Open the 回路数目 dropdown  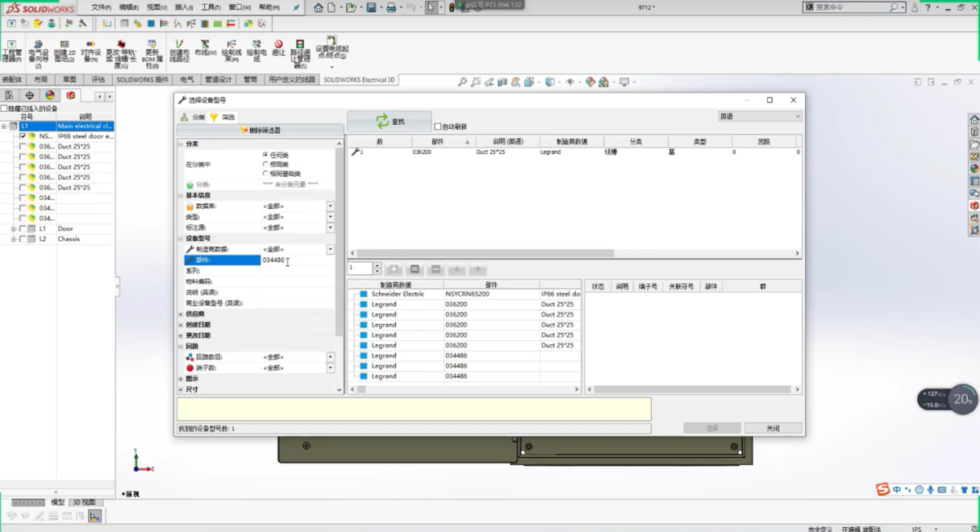pos(331,357)
